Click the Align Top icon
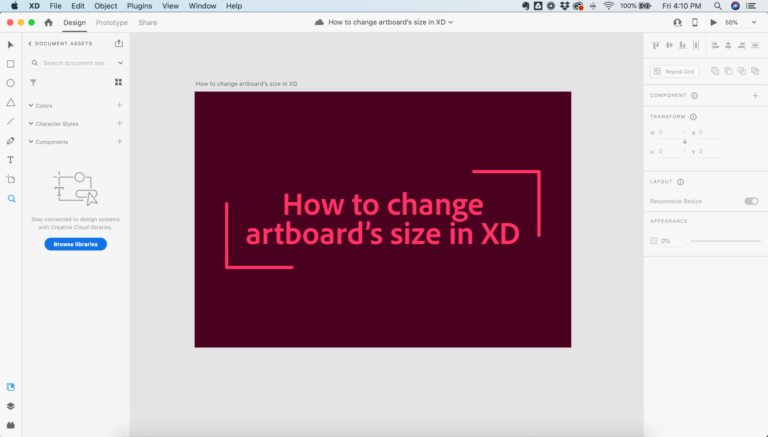 656,45
